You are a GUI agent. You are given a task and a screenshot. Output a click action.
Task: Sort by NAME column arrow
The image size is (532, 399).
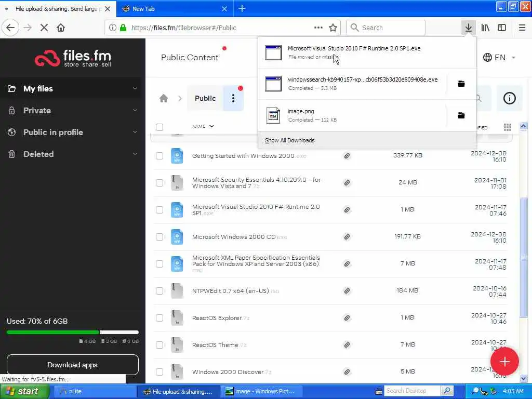[212, 126]
